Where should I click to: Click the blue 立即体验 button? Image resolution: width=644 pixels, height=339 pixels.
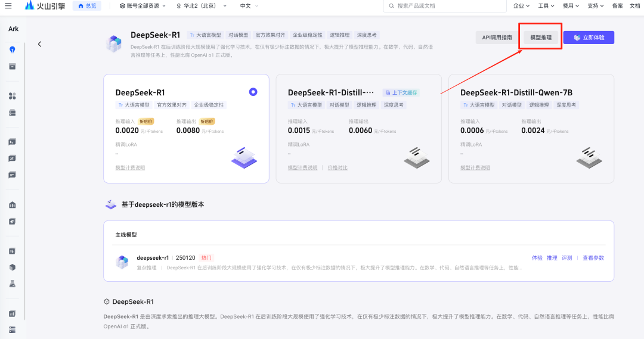pos(589,38)
